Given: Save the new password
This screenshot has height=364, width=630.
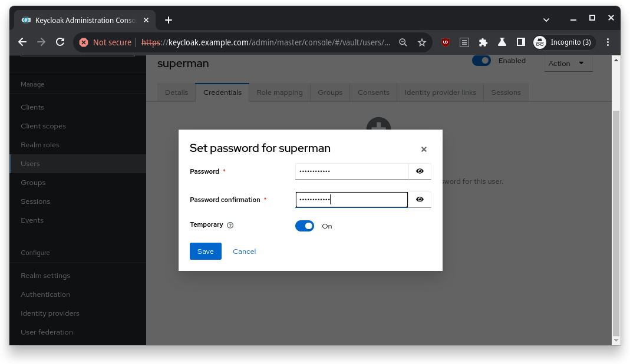Looking at the screenshot, I should click(x=205, y=251).
